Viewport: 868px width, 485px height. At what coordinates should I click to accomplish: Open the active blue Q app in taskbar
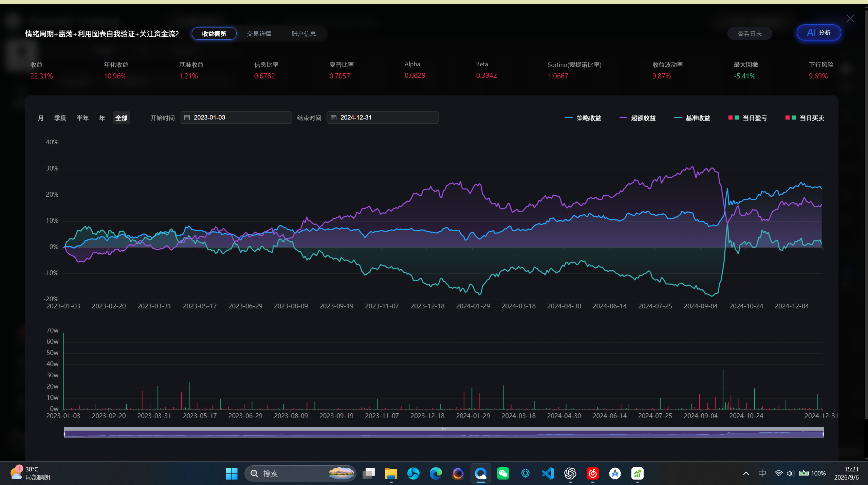480,473
